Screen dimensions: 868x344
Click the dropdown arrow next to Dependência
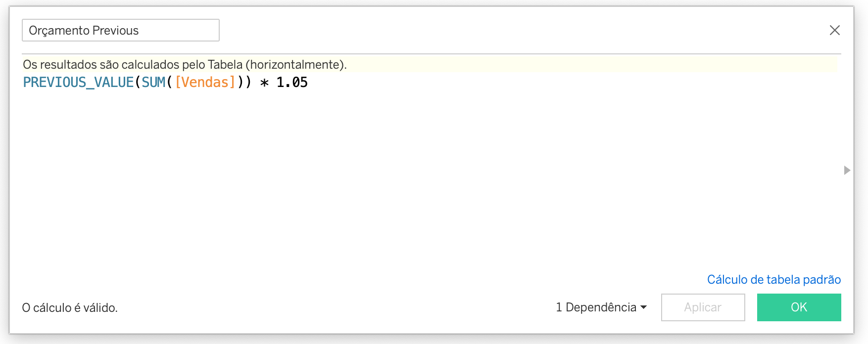click(644, 307)
